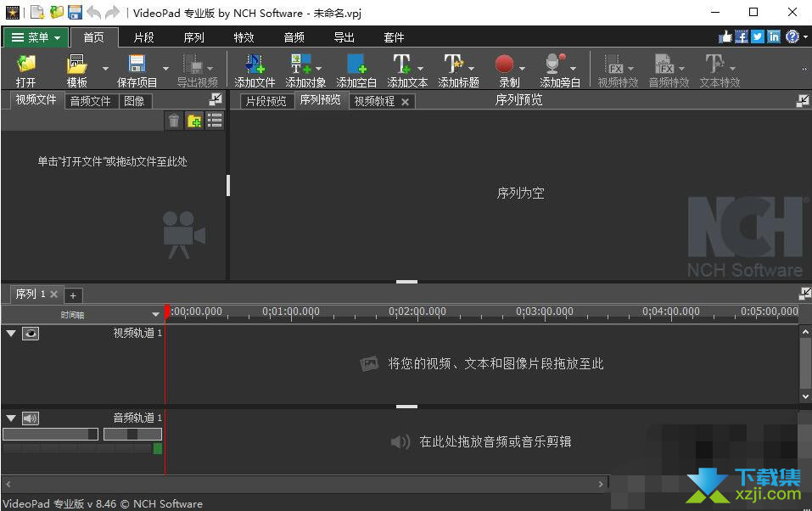Adjust the audio track 1 volume slider
The height and width of the screenshot is (511, 812).
(x=50, y=435)
